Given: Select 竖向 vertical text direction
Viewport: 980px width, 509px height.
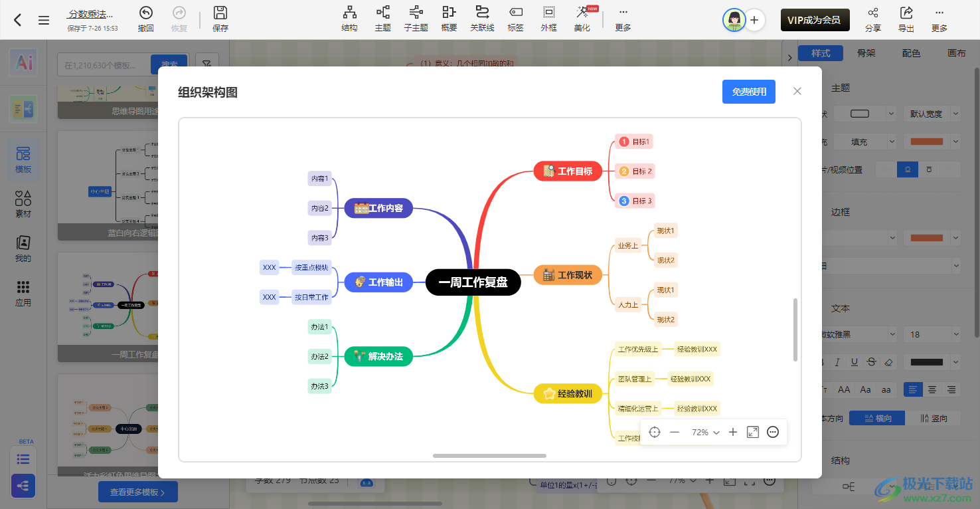Looking at the screenshot, I should click(934, 418).
